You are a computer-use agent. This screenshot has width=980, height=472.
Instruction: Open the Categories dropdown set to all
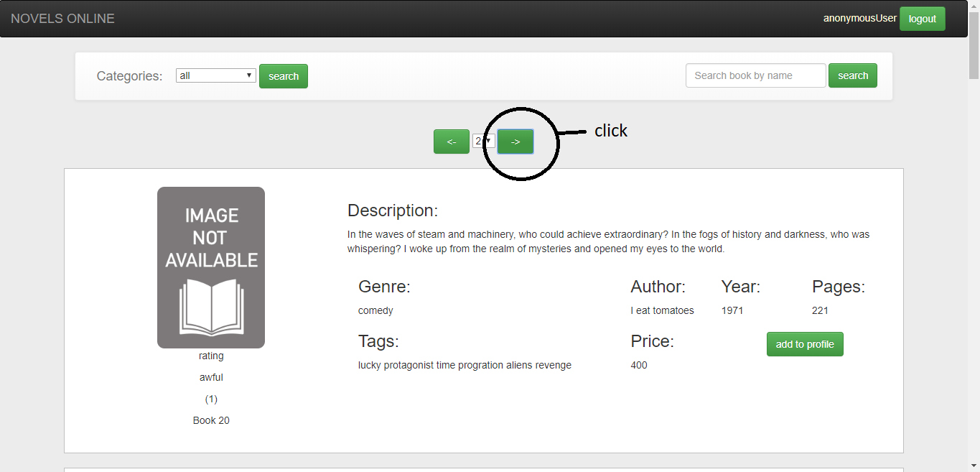[x=215, y=75]
